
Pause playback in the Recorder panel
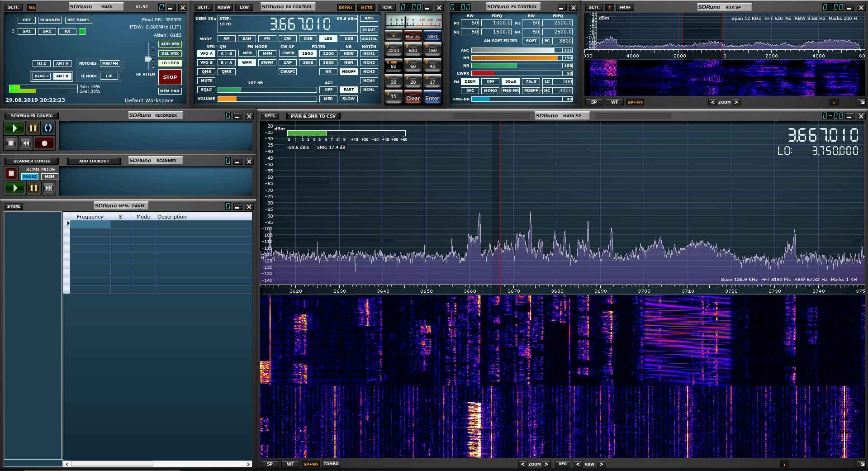pyautogui.click(x=33, y=128)
